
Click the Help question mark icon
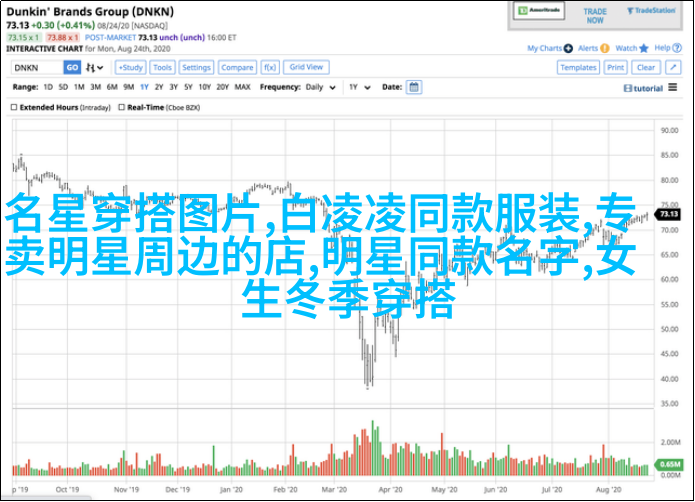click(677, 48)
